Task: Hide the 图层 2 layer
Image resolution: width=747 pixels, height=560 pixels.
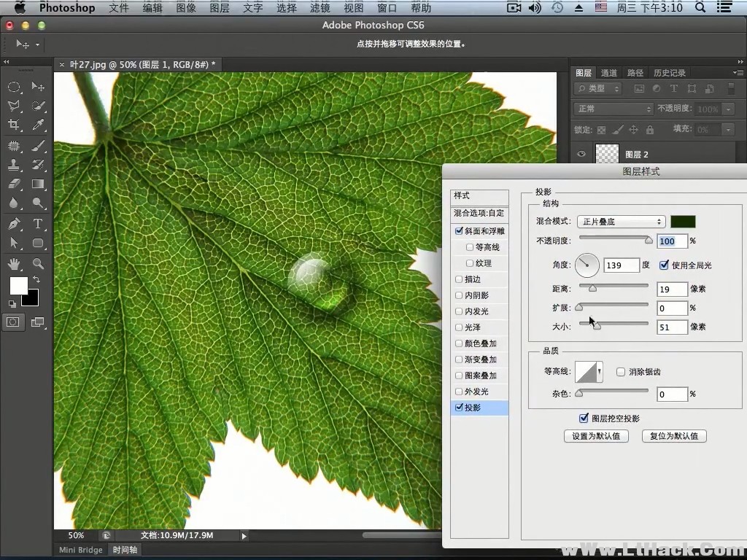Action: pyautogui.click(x=580, y=154)
